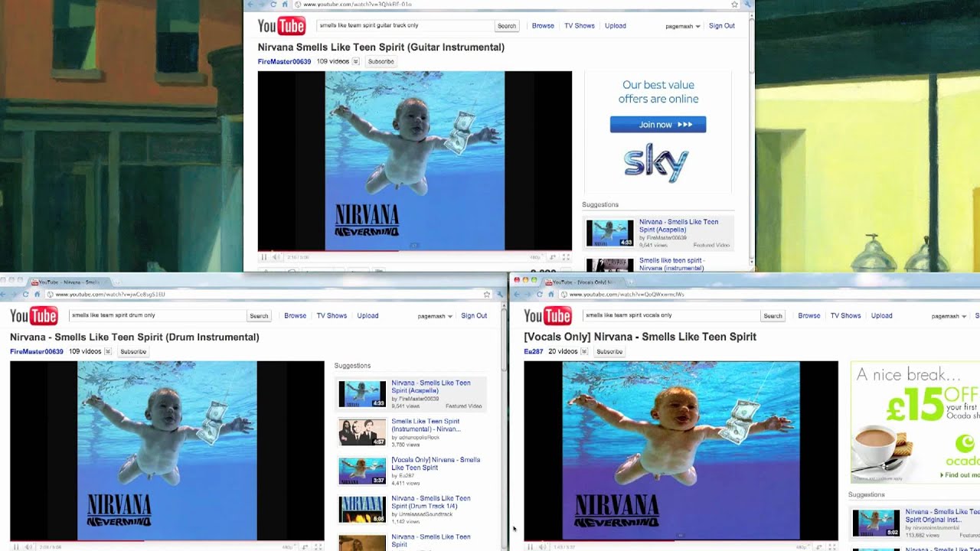Open TV Shows in top Guitar window

[x=580, y=26]
